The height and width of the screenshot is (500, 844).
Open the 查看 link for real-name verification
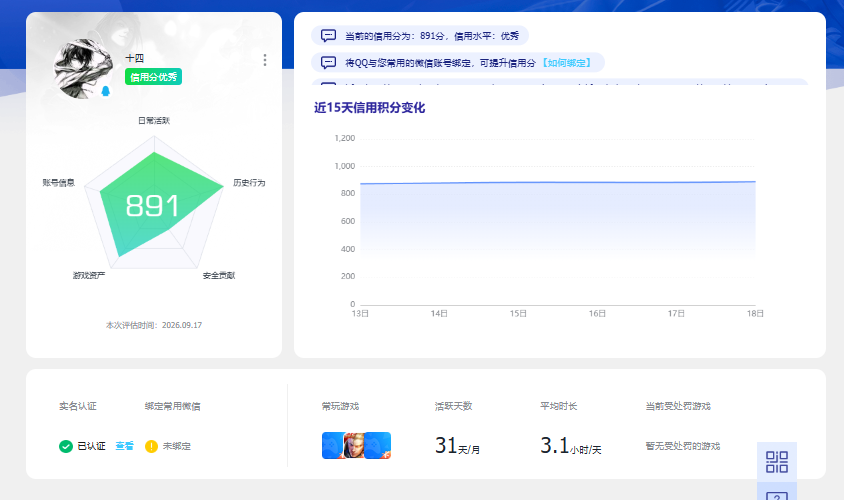click(x=124, y=446)
